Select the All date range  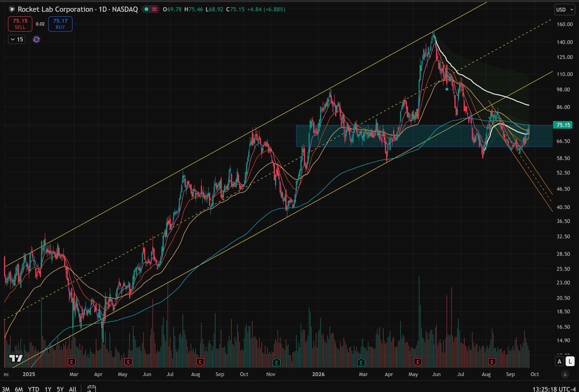73,389
